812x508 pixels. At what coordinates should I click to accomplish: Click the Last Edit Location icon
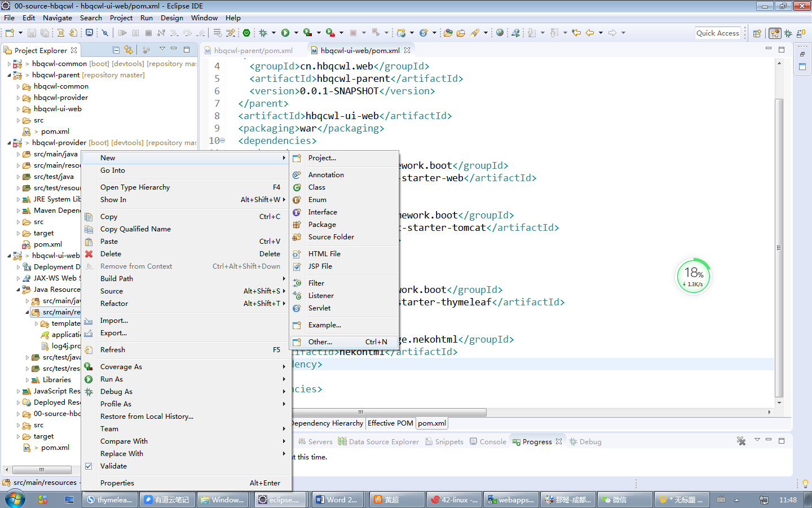576,33
